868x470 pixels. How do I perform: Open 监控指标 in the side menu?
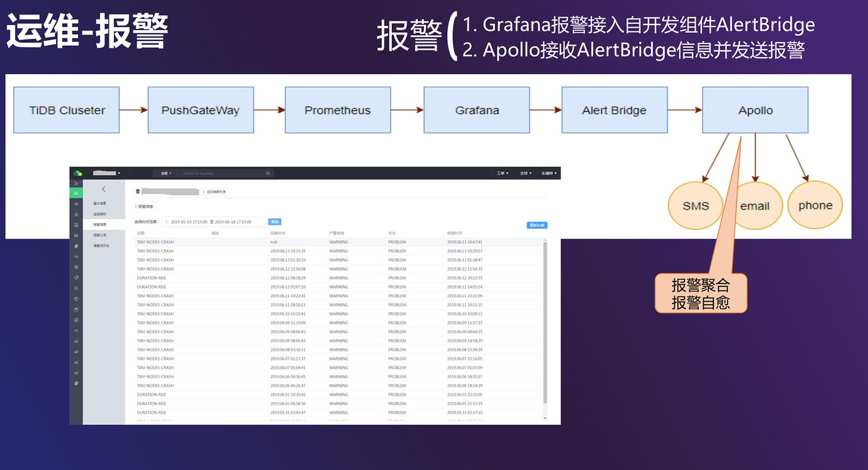[x=100, y=214]
